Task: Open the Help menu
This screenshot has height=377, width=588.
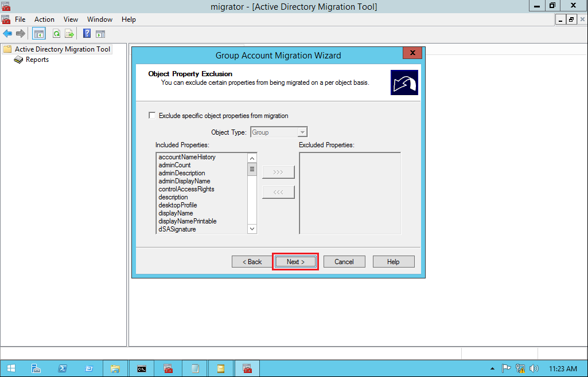Action: click(128, 19)
